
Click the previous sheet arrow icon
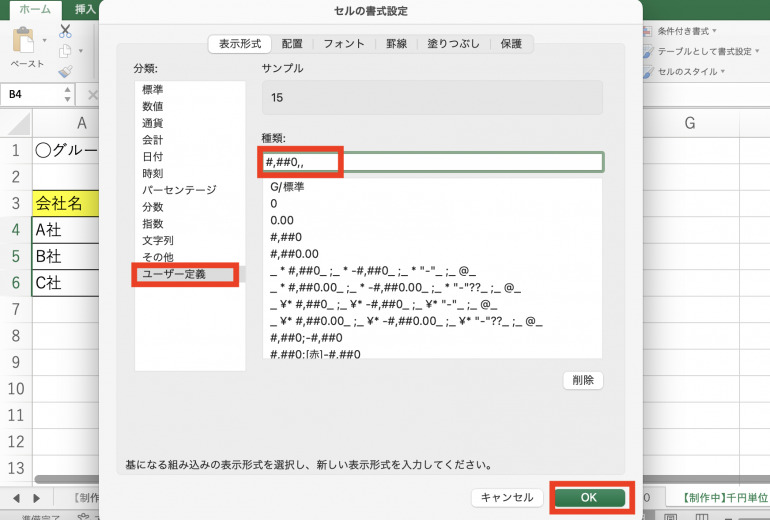click(17, 497)
